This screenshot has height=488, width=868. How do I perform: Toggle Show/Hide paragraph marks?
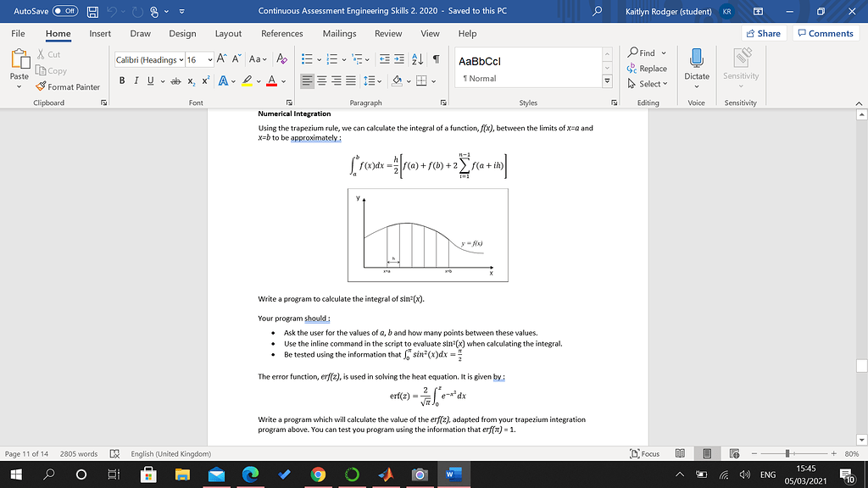[x=437, y=59]
